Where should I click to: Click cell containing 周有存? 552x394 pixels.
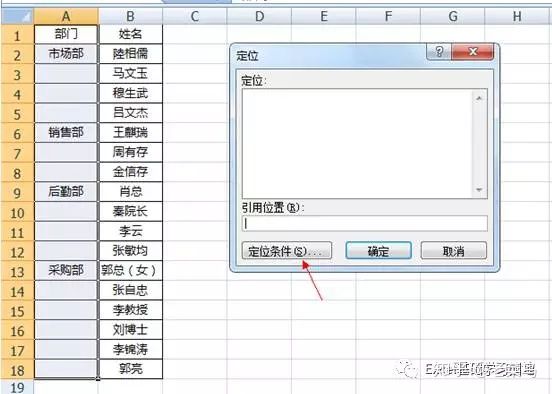pos(131,152)
